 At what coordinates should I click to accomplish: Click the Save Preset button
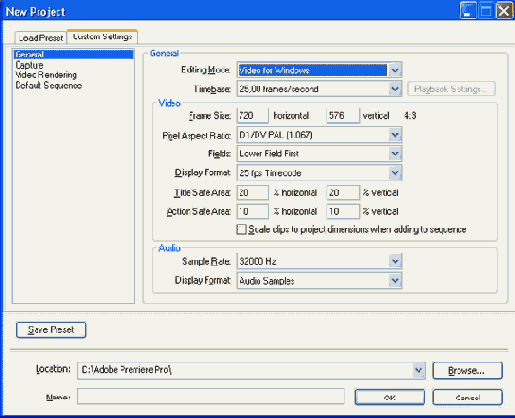coord(51,330)
